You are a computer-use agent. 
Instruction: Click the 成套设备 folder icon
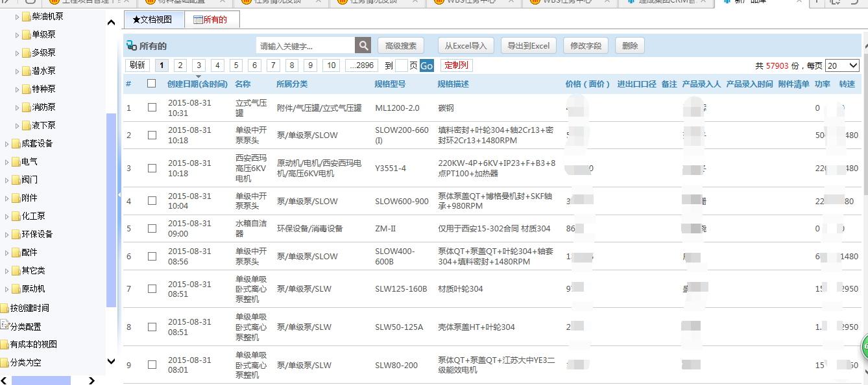point(16,143)
